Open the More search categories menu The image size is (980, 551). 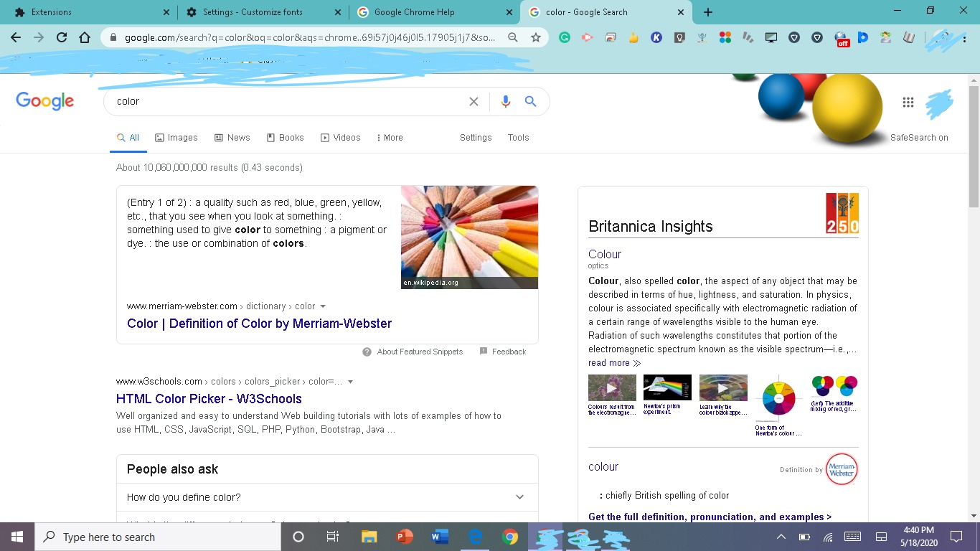390,138
